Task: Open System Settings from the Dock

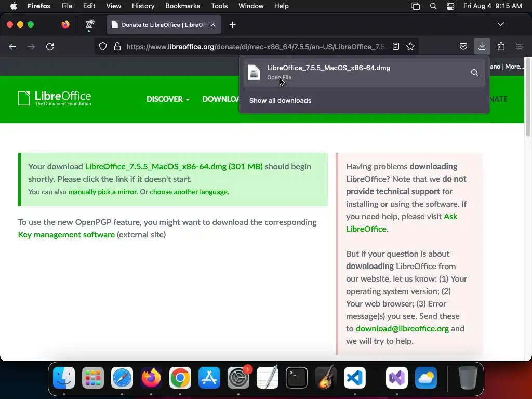Action: point(238,378)
